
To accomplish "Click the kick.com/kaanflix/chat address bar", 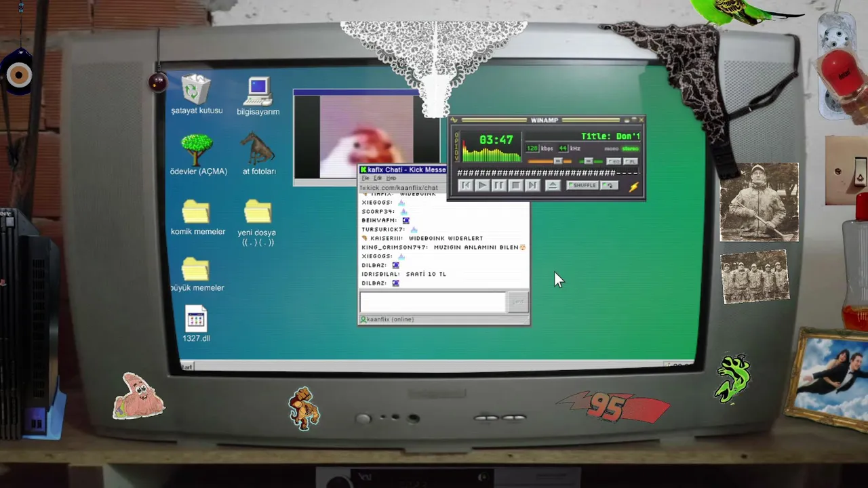I will point(402,188).
